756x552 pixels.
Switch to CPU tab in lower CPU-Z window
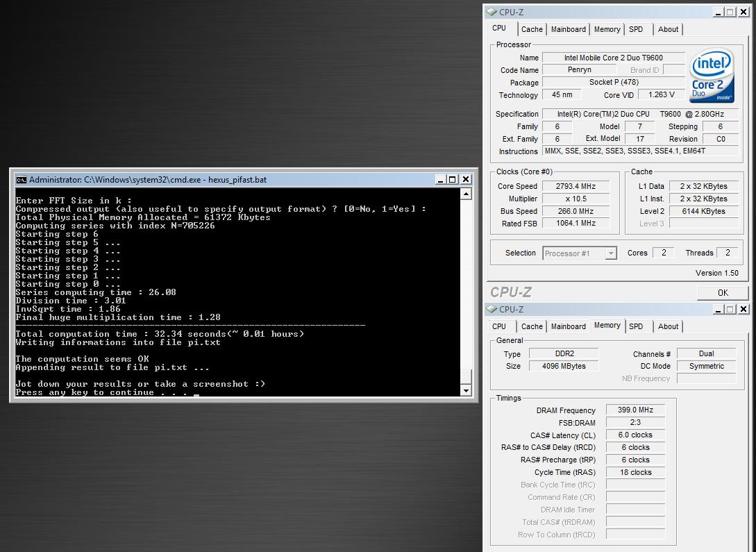click(500, 326)
